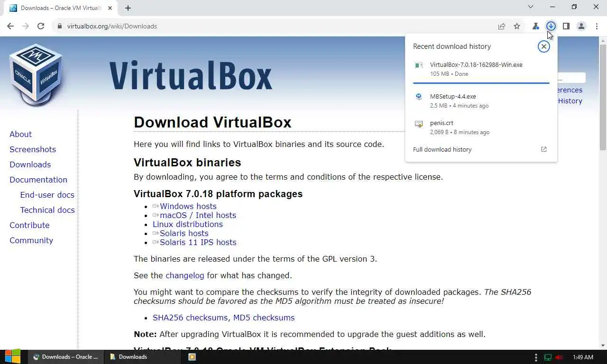Reload the VirtualBox downloads page
The width and height of the screenshot is (607, 364).
[x=41, y=26]
